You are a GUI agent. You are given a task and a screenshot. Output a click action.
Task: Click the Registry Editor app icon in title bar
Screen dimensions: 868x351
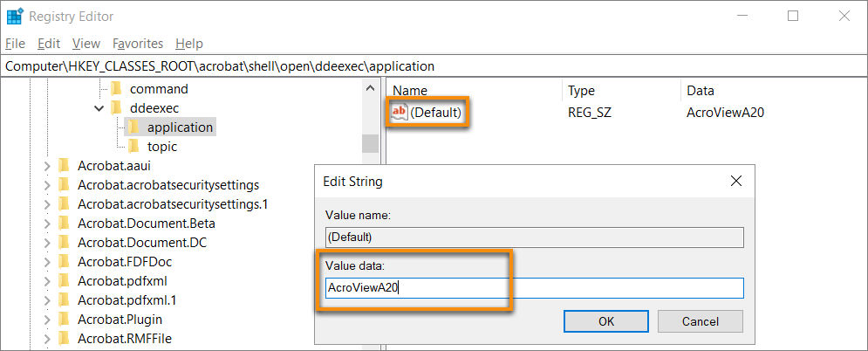(14, 16)
